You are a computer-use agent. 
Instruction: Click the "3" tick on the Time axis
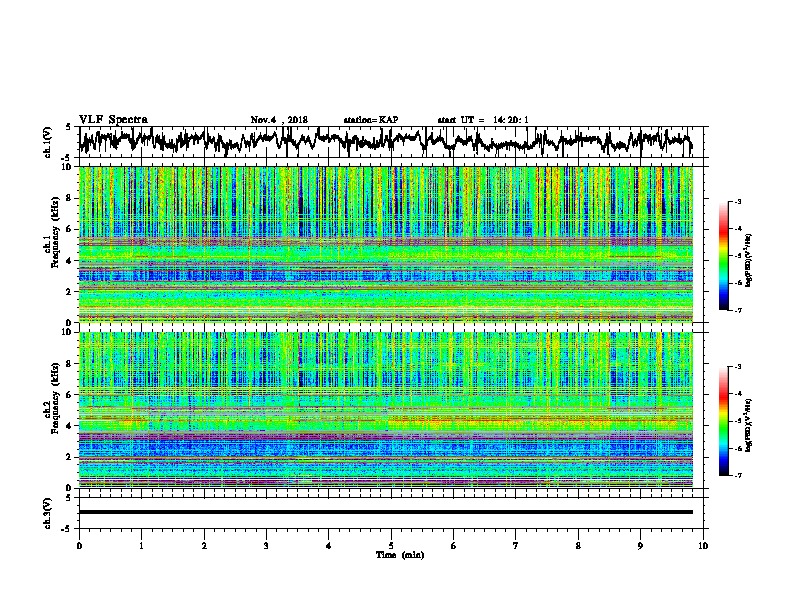[x=266, y=546]
